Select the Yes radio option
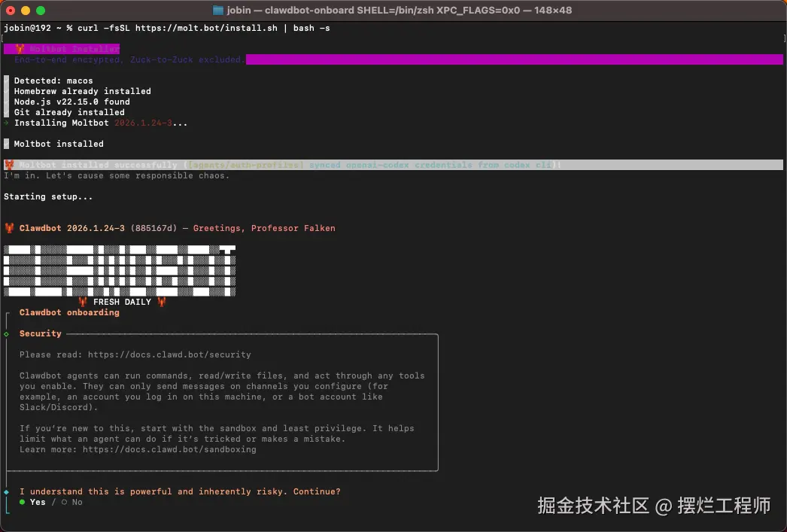 (32, 502)
